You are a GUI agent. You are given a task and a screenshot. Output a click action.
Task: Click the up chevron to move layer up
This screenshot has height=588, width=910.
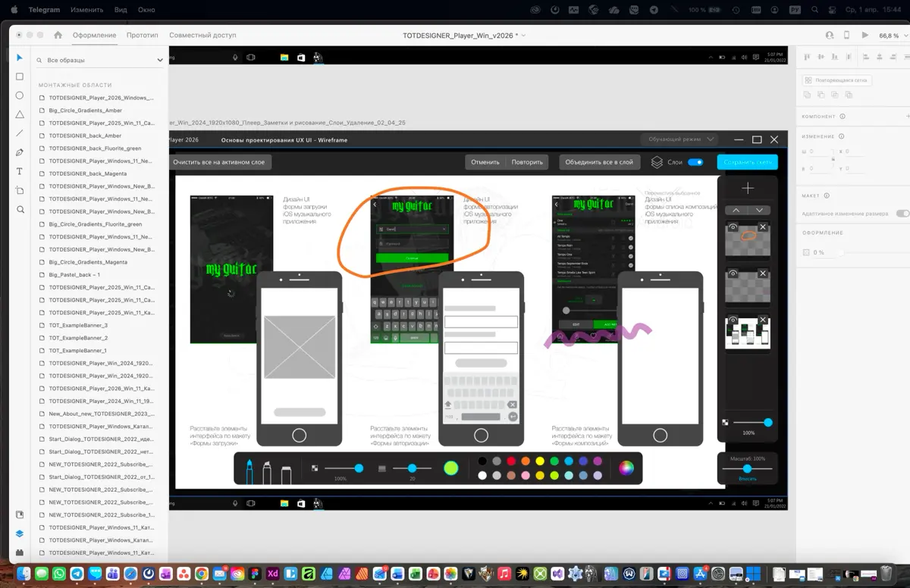click(736, 210)
